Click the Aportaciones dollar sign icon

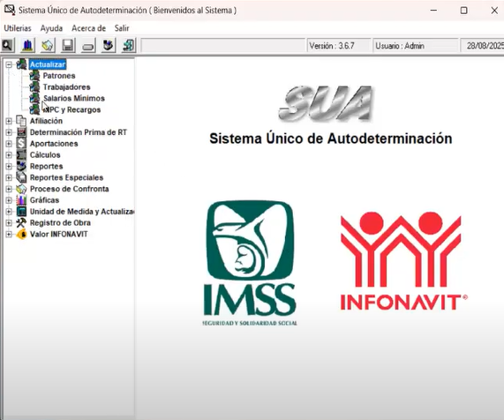click(x=21, y=143)
